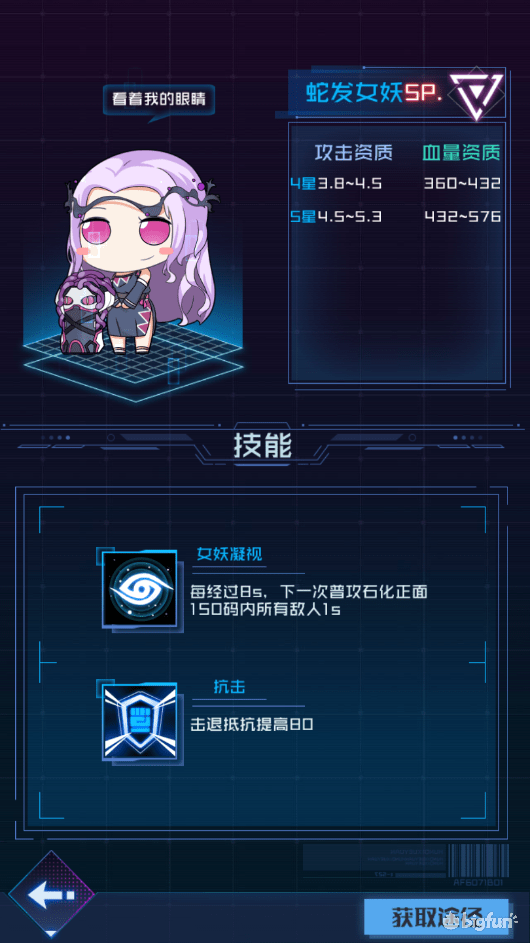Select the 血量资质 column header
The height and width of the screenshot is (943, 530).
click(x=461, y=153)
